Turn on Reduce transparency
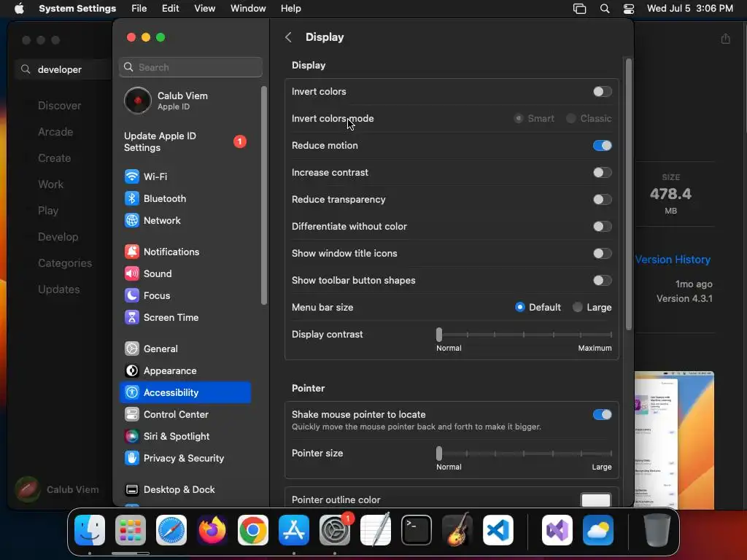The image size is (747, 560). click(x=602, y=200)
